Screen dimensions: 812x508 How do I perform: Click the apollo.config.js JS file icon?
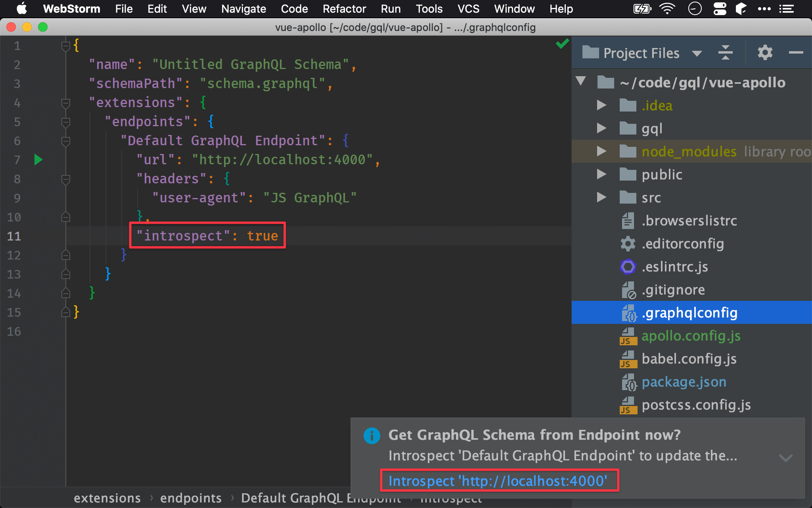(628, 336)
